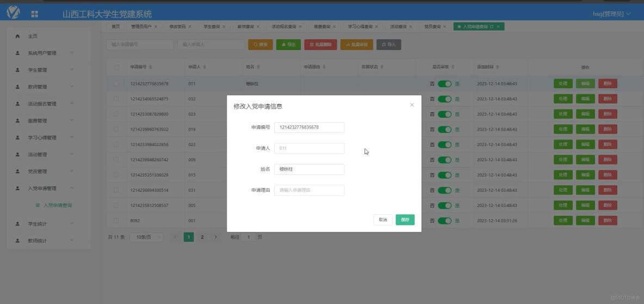This screenshot has height=304, width=644.
Task: Click 保存 in the dialog
Action: (x=405, y=220)
